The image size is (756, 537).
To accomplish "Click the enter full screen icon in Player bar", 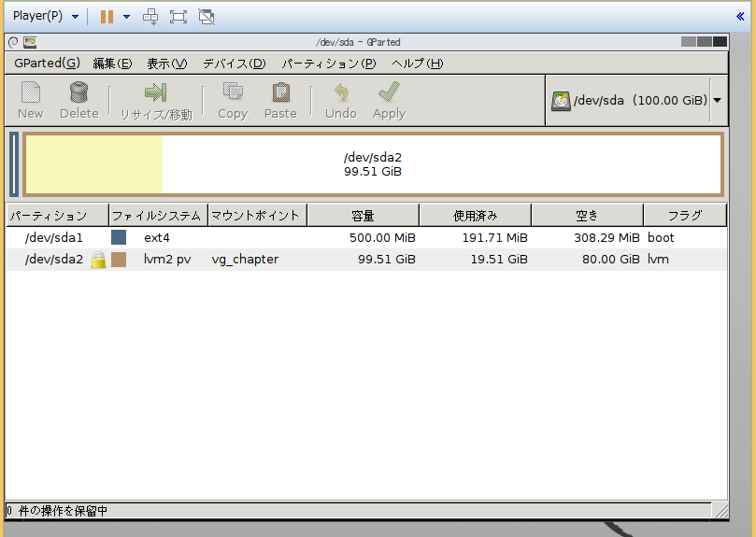I will point(178,17).
